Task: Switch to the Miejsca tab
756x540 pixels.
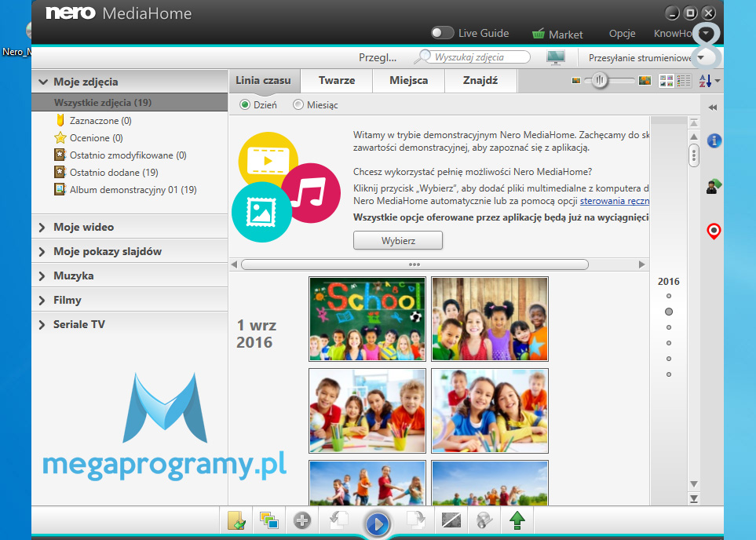Action: [409, 81]
